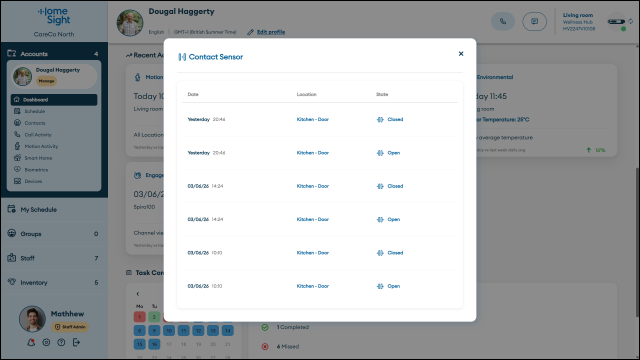The width and height of the screenshot is (640, 360).
Task: Open the message chat button
Action: click(x=534, y=21)
